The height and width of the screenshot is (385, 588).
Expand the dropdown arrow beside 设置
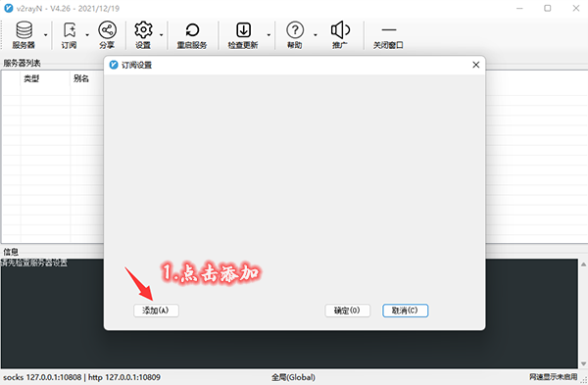pos(162,35)
